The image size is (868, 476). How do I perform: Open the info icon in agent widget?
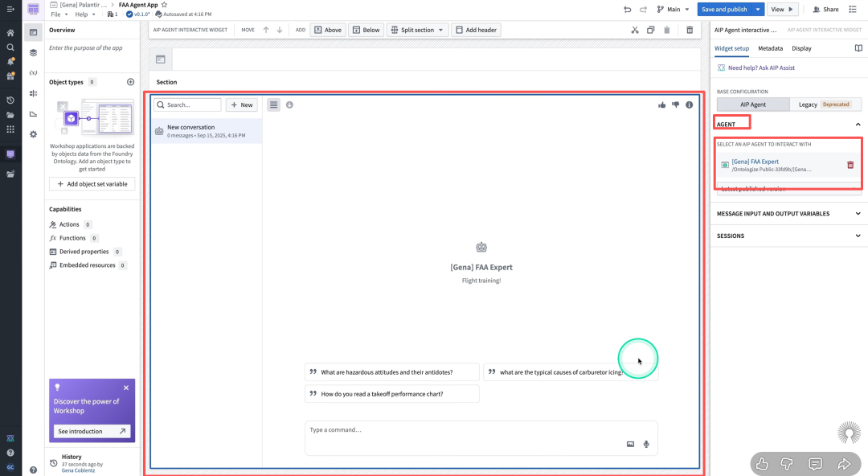tap(690, 105)
